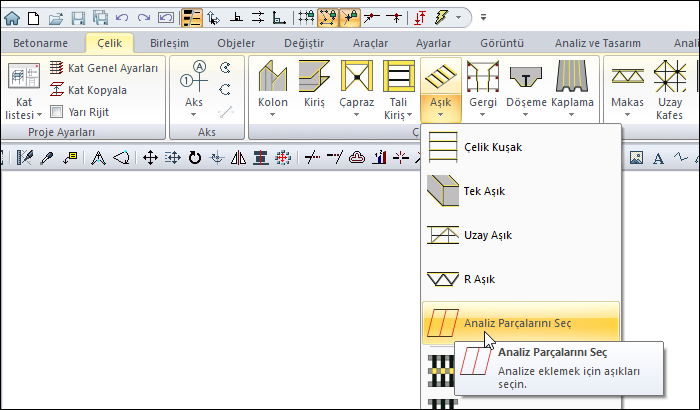The image size is (700, 410).
Task: Click the lightning bolt icon
Action: click(441, 18)
